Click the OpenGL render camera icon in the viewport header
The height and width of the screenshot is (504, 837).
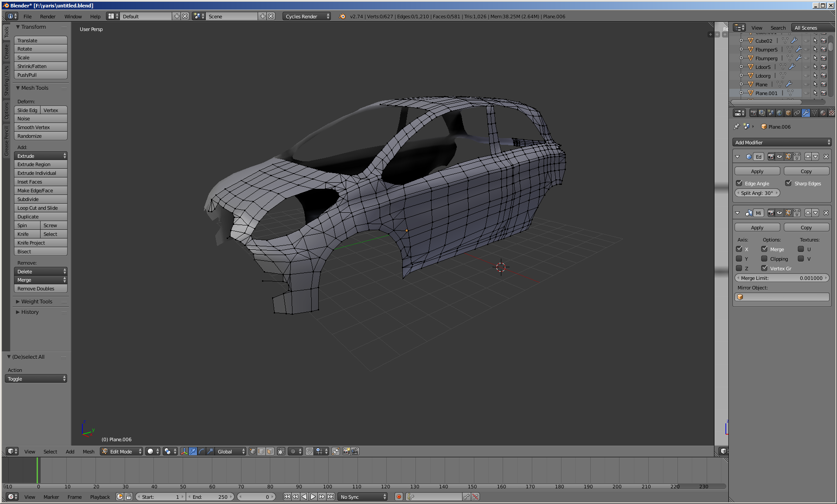click(347, 451)
